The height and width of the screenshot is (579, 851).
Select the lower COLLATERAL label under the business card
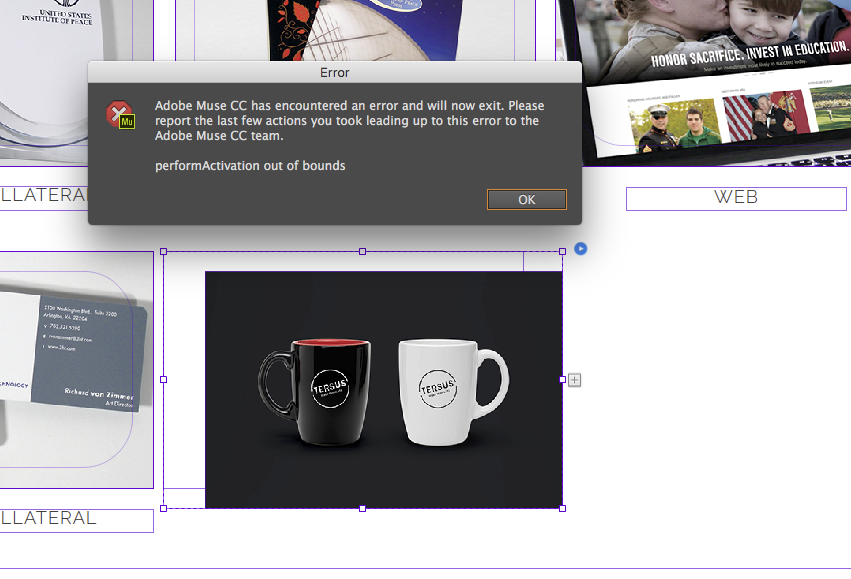pos(77,520)
